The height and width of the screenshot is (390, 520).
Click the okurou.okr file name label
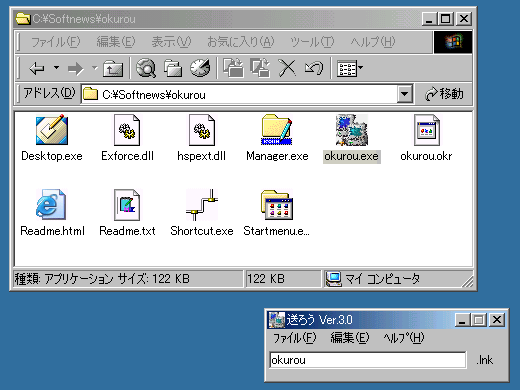[426, 156]
